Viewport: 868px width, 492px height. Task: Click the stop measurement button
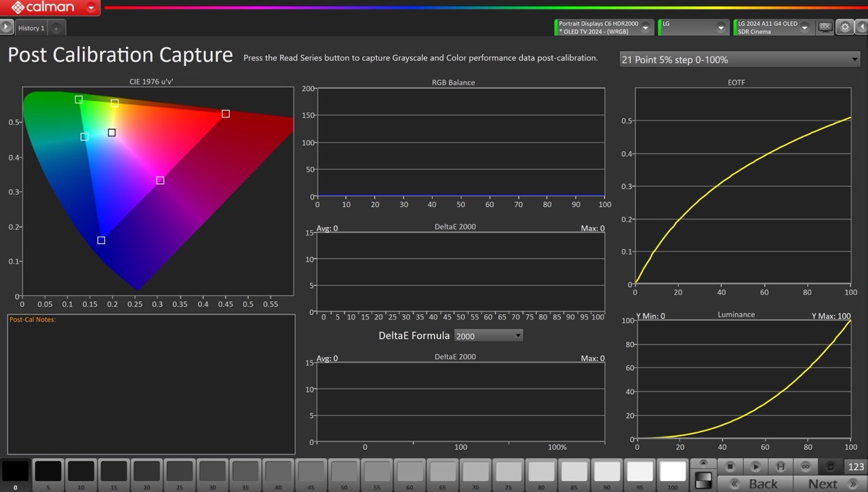pos(730,467)
